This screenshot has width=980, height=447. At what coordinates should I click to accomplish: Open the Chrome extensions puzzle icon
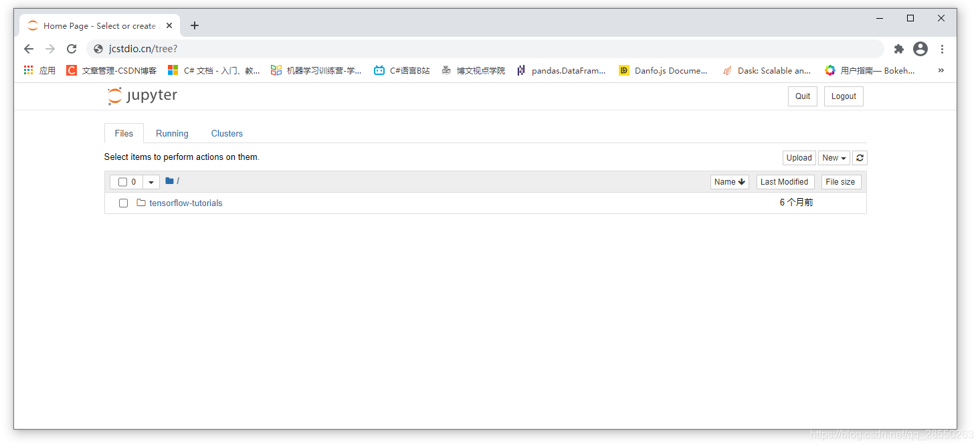[x=898, y=49]
